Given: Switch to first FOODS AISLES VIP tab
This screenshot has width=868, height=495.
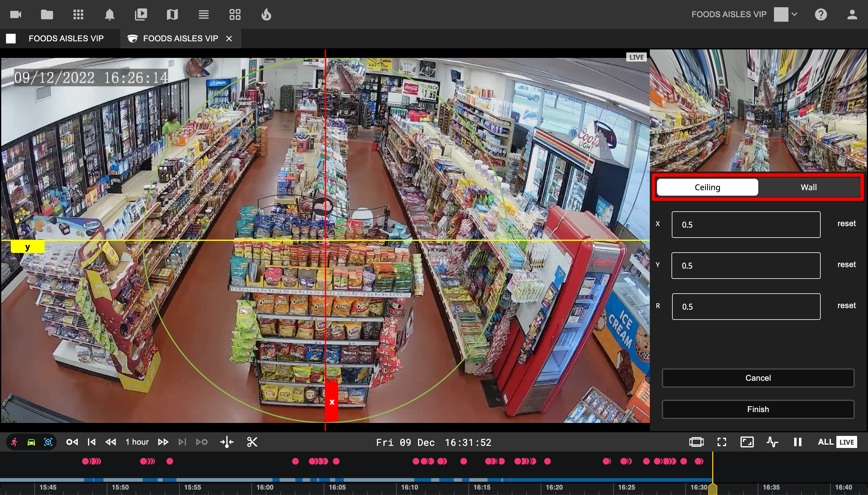Looking at the screenshot, I should 66,38.
